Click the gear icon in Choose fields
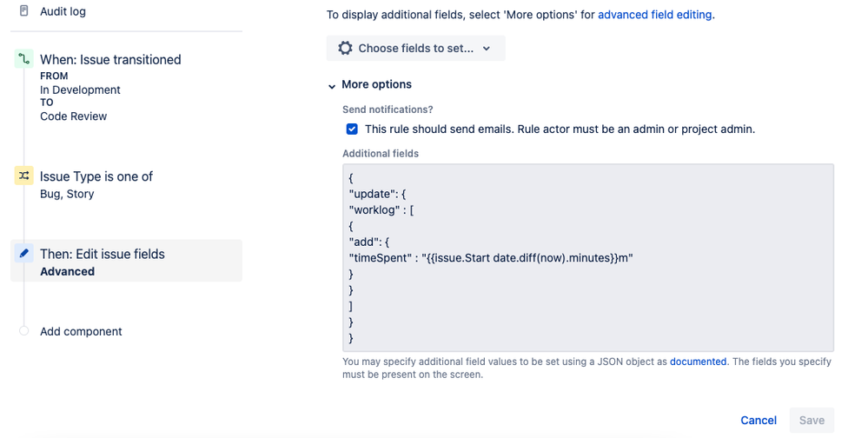868x438 pixels. point(345,49)
